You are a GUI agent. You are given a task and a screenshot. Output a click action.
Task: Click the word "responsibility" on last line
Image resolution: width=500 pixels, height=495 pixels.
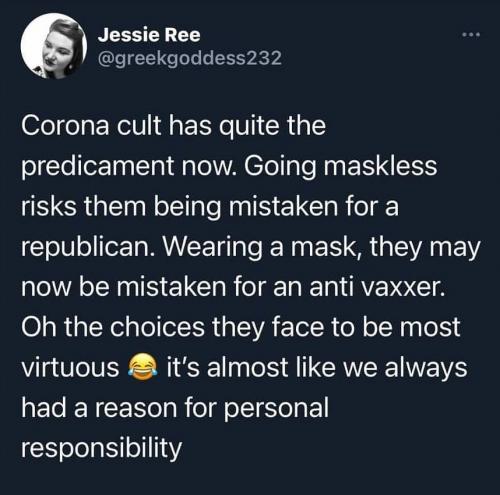(x=101, y=450)
